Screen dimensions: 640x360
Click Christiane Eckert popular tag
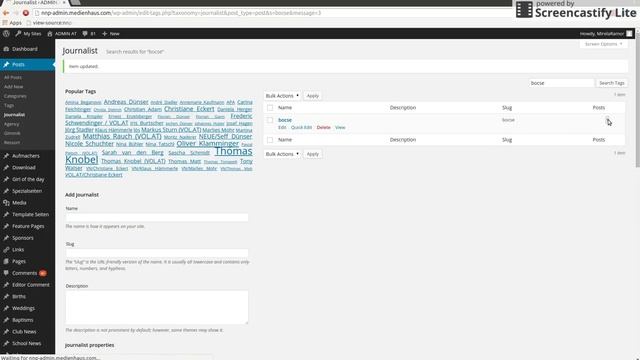click(x=189, y=109)
